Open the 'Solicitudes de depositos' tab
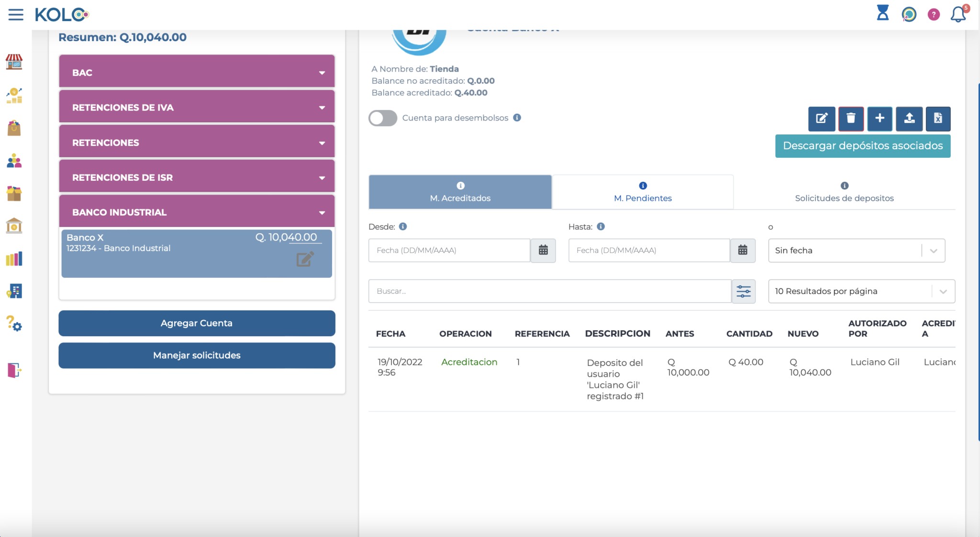Image resolution: width=980 pixels, height=537 pixels. point(844,197)
